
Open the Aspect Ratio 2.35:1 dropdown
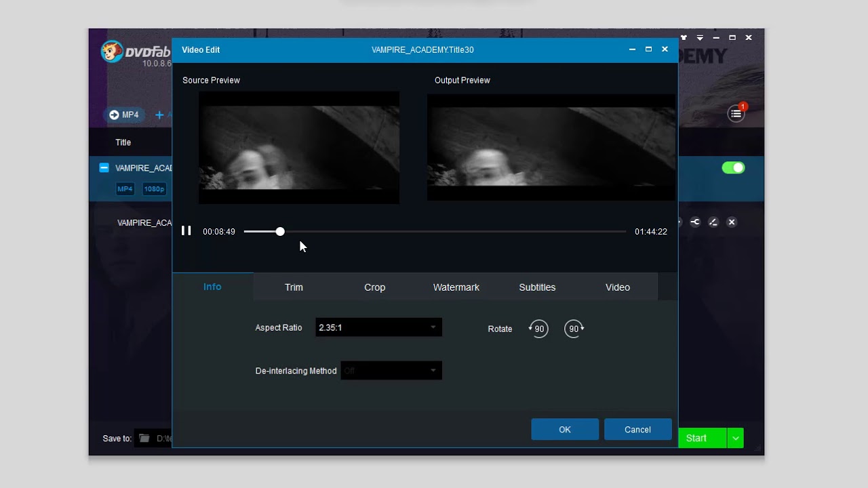[x=378, y=327]
